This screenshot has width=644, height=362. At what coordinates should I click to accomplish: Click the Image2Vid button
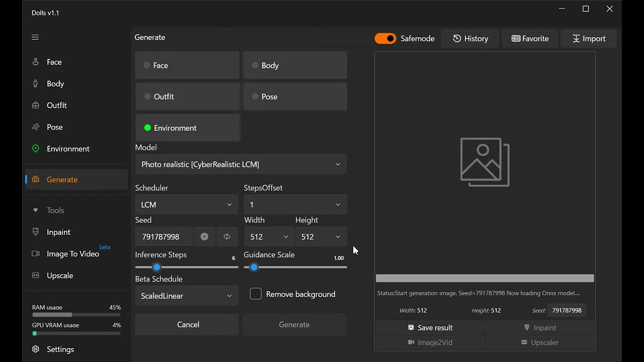(430, 342)
